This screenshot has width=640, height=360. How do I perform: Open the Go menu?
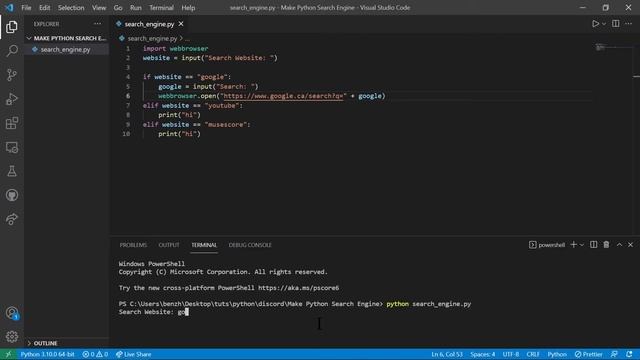coord(118,8)
